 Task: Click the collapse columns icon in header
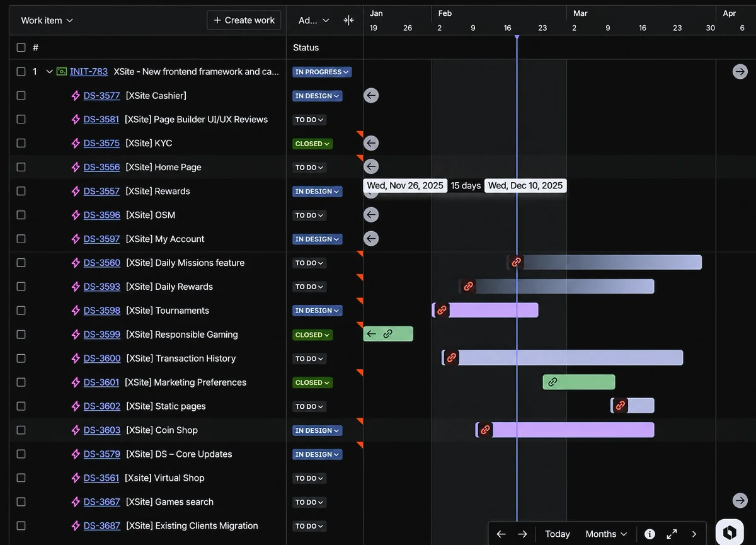tap(348, 20)
